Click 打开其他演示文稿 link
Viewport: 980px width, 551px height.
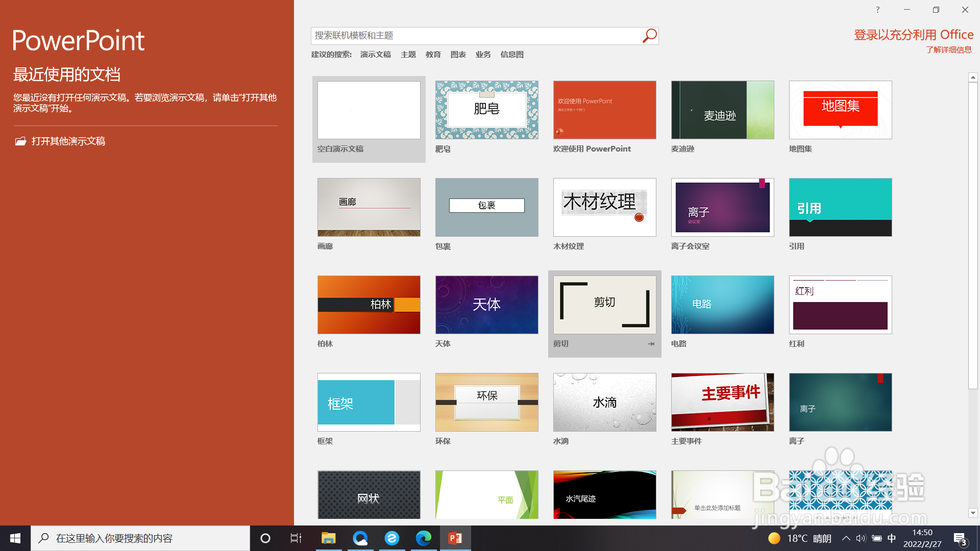point(68,141)
